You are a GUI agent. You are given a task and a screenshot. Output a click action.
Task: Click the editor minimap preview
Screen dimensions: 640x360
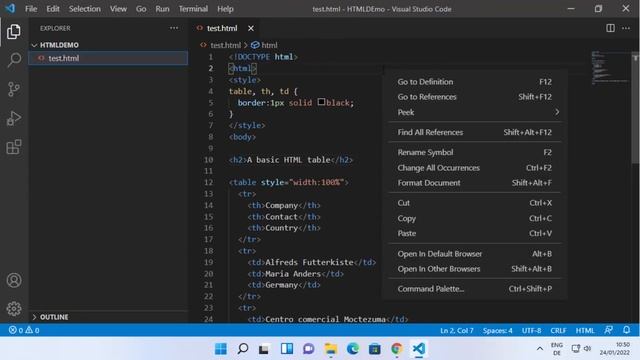pyautogui.click(x=610, y=68)
